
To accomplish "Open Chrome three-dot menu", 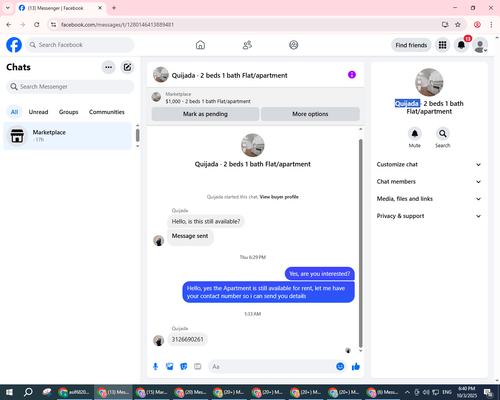I will click(x=491, y=25).
